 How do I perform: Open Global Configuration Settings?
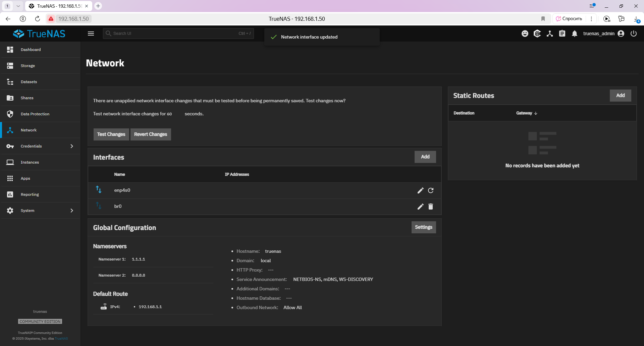tap(424, 227)
